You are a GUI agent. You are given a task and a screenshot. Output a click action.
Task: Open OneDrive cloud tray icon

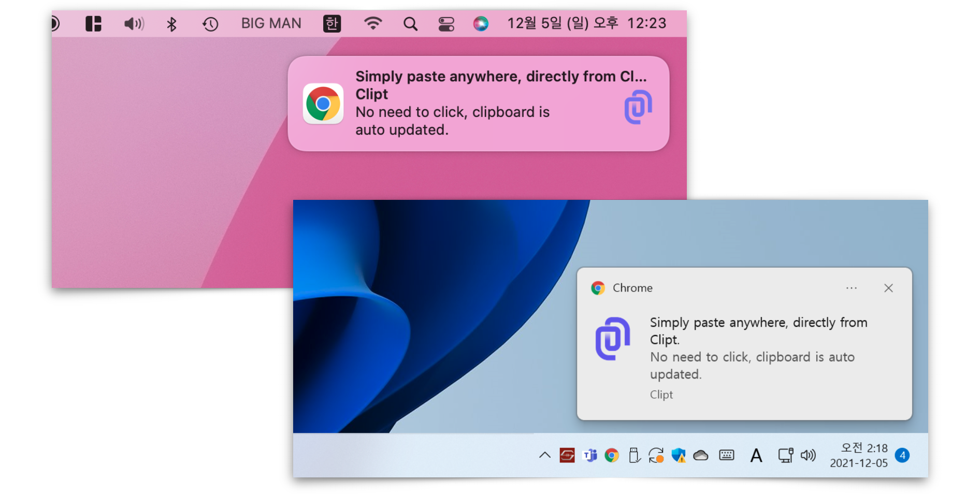701,455
